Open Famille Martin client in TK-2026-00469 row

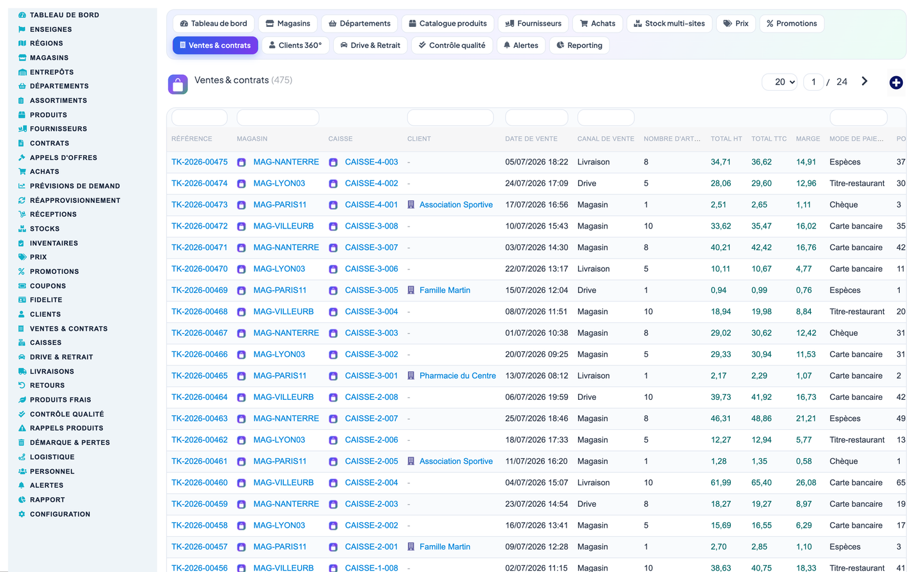[x=445, y=290]
